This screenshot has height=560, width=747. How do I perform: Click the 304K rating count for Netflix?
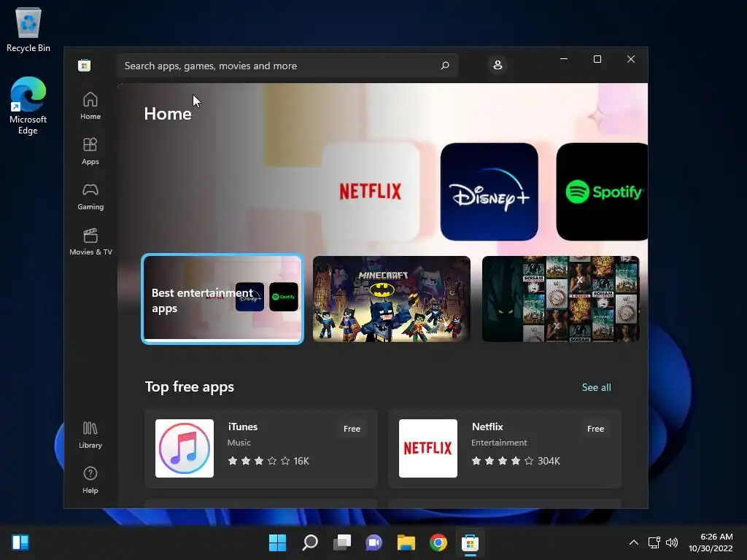[549, 461]
